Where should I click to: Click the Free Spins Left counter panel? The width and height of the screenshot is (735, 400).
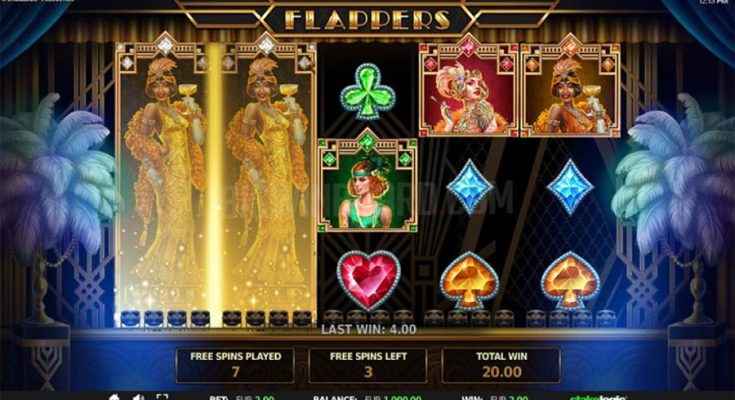point(368,365)
